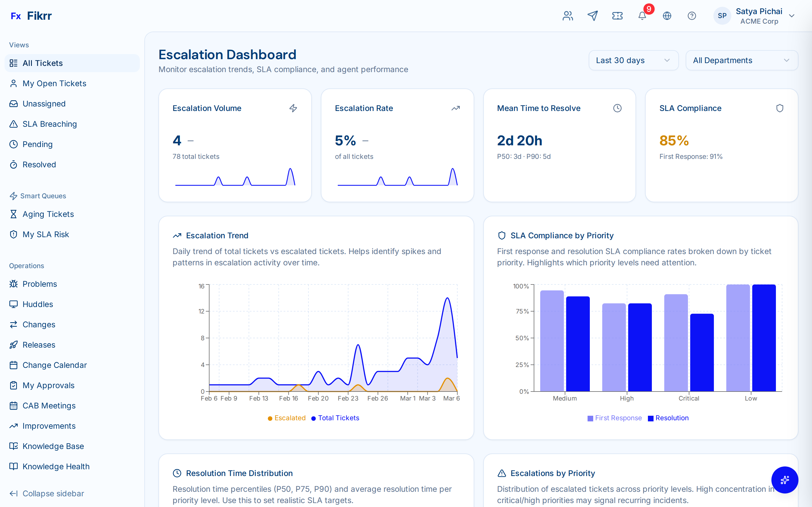Open the help question mark icon
This screenshot has width=812, height=507.
click(692, 15)
